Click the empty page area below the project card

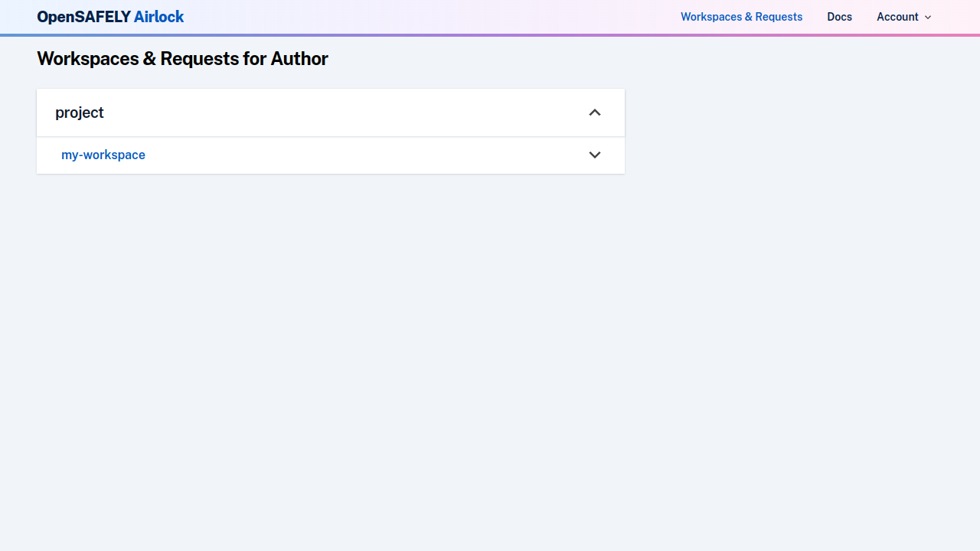[329, 344]
